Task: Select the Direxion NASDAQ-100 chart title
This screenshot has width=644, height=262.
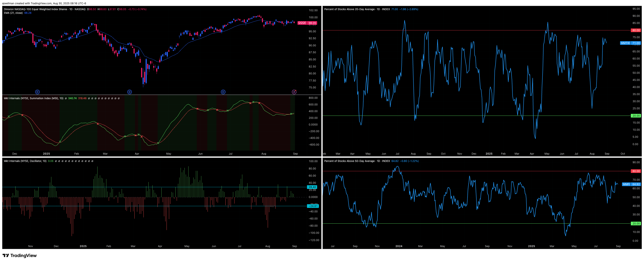Action: [x=36, y=9]
